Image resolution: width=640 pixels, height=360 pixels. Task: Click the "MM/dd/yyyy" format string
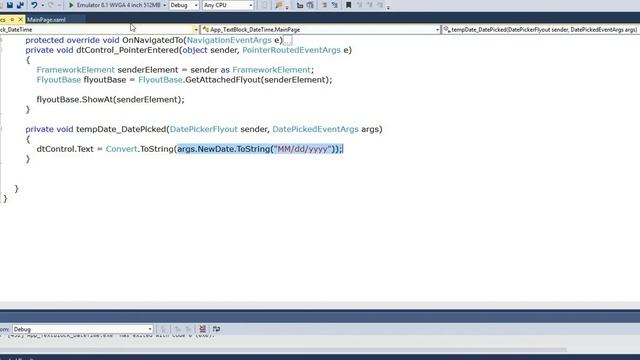pos(303,149)
